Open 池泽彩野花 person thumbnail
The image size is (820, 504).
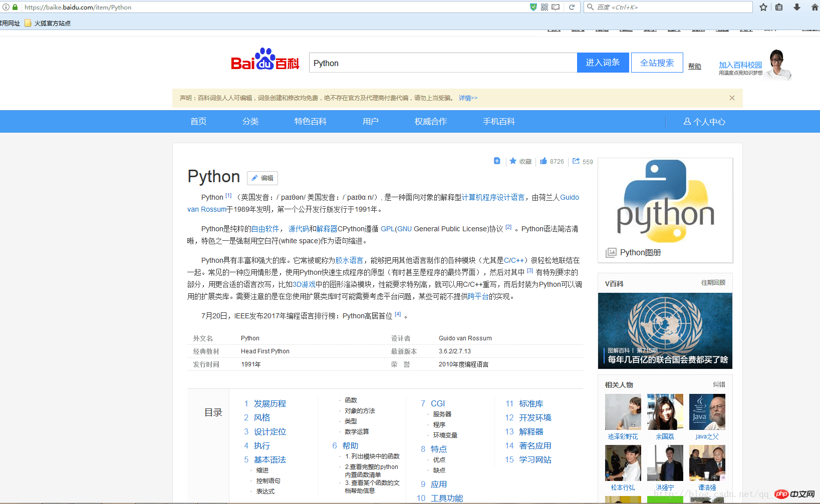coord(623,412)
